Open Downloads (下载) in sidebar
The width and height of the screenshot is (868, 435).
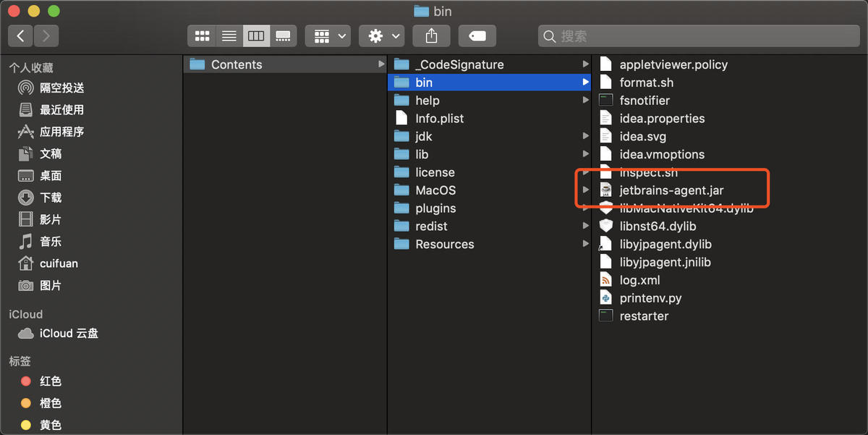(41, 198)
